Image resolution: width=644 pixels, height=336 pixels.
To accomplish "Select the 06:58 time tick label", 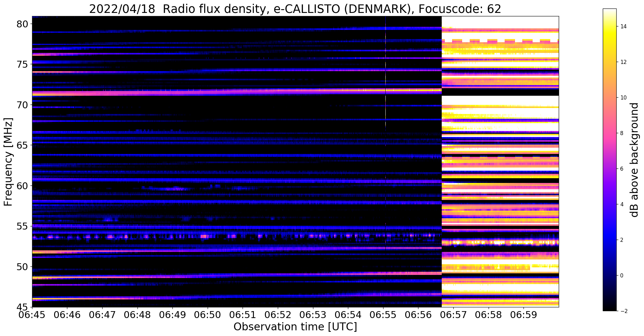I will [489, 315].
